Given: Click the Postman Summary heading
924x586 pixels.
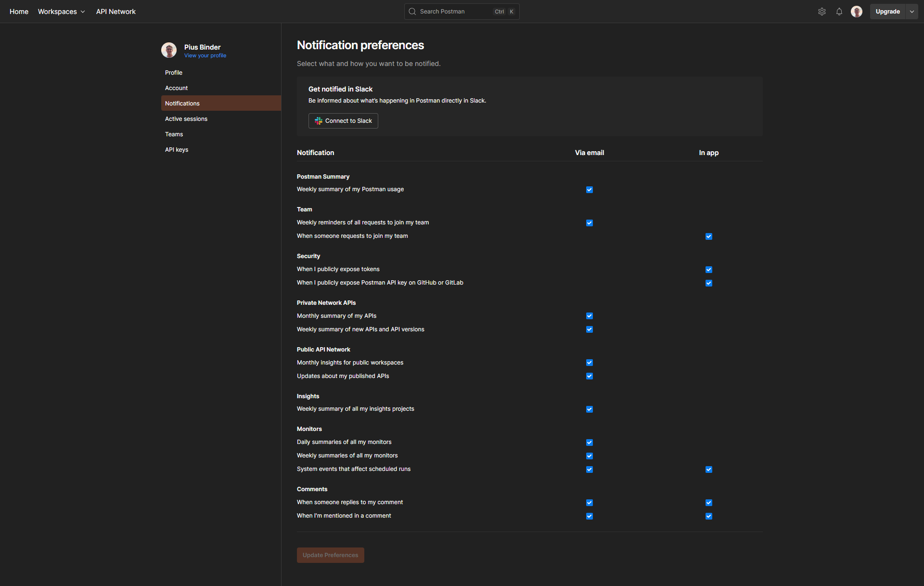Looking at the screenshot, I should [x=323, y=177].
